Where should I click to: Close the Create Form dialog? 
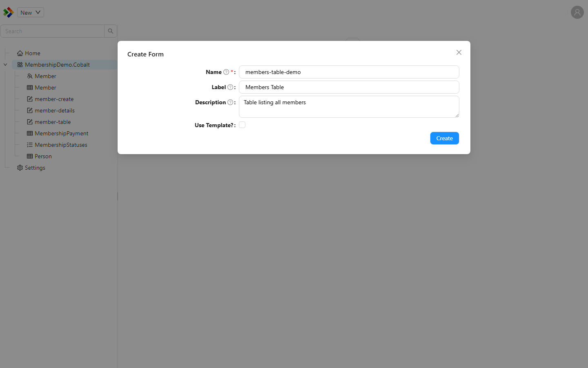(459, 52)
